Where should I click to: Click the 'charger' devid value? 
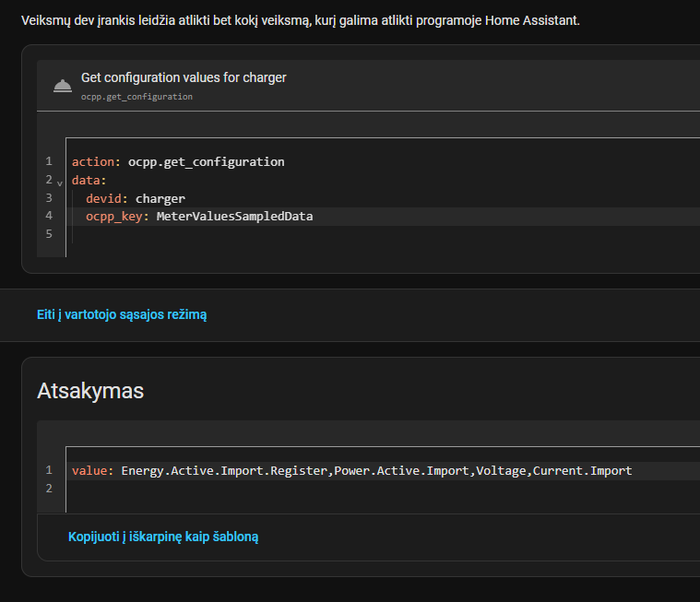click(x=160, y=198)
